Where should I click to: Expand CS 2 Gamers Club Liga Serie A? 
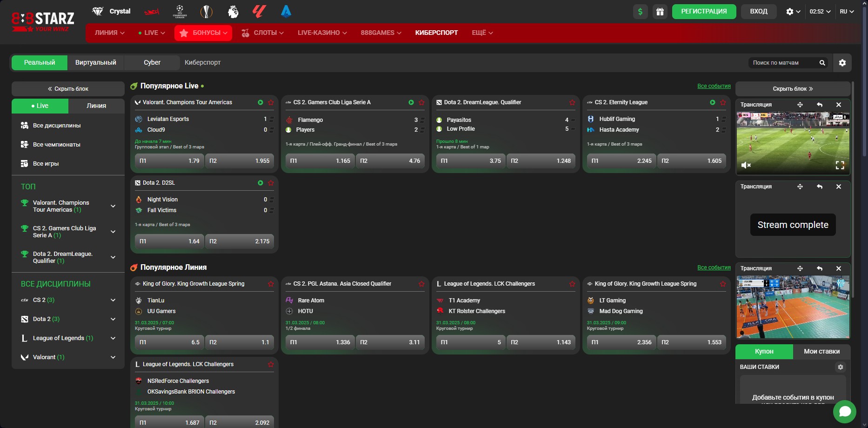click(113, 232)
